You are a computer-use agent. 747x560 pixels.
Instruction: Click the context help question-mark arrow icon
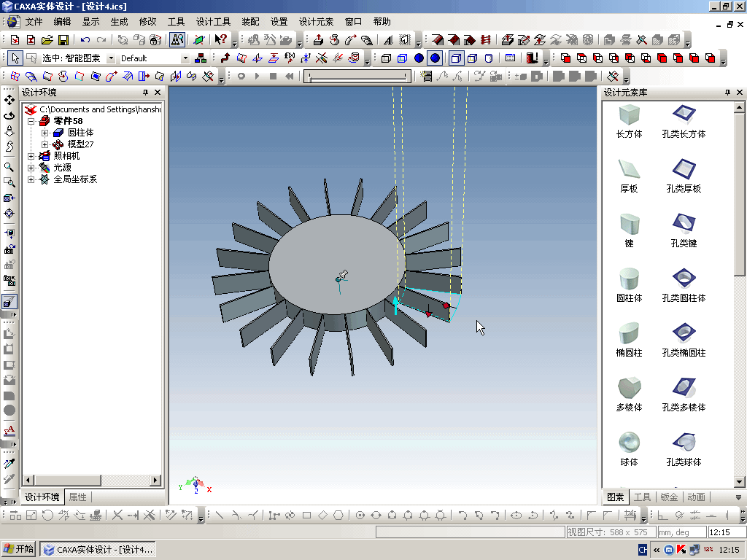(x=220, y=40)
